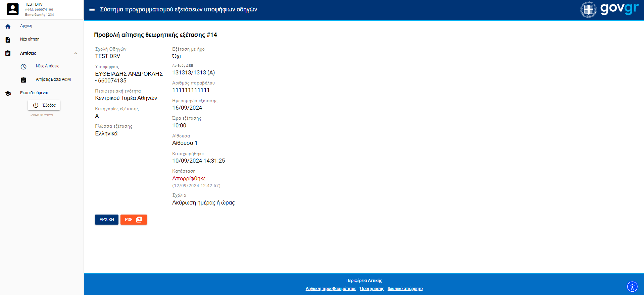Image resolution: width=644 pixels, height=295 pixels.
Task: Export the application with the PDF button
Action: click(134, 220)
